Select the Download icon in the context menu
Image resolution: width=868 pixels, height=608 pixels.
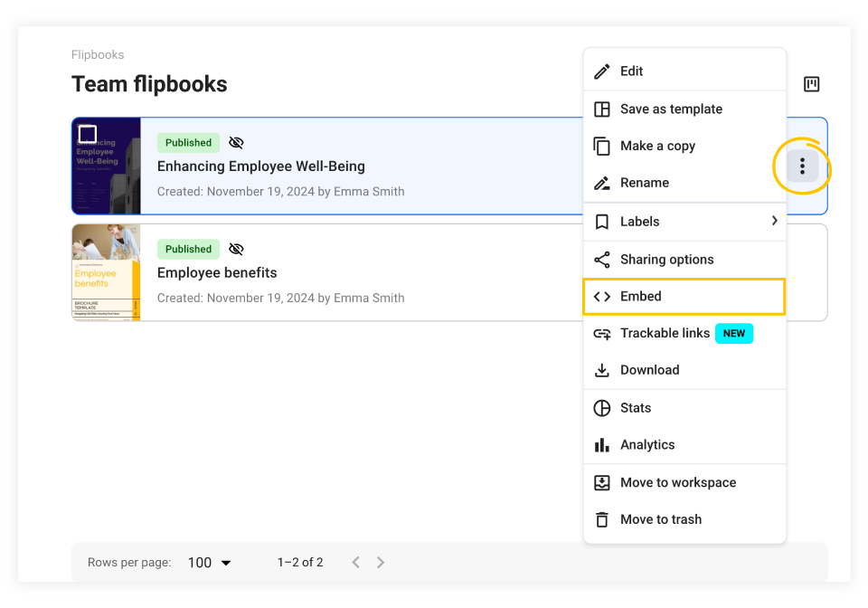(x=602, y=370)
